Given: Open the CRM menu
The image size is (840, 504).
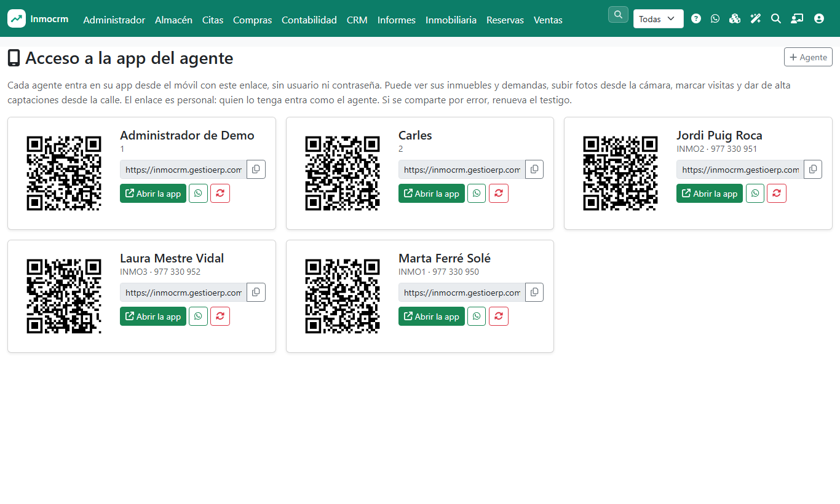Looking at the screenshot, I should point(357,20).
